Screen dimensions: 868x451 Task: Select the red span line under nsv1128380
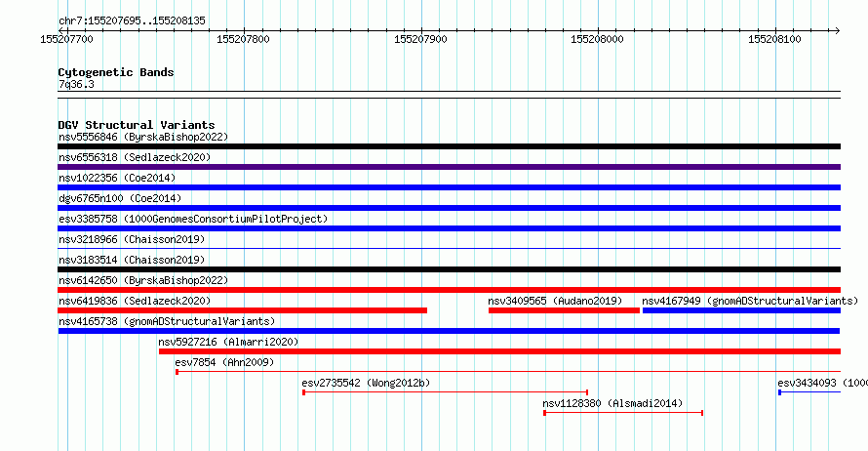tap(623, 413)
